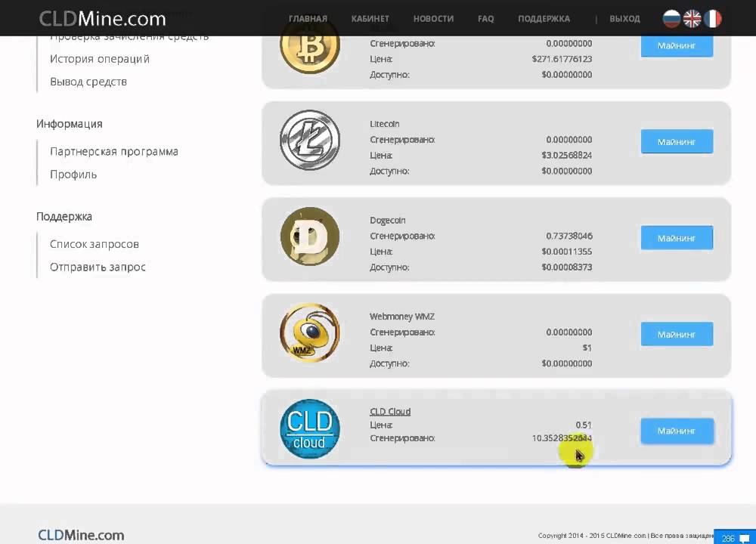This screenshot has width=756, height=544.
Task: Open ГЛАВНАЯ in top navigation
Action: tap(308, 19)
